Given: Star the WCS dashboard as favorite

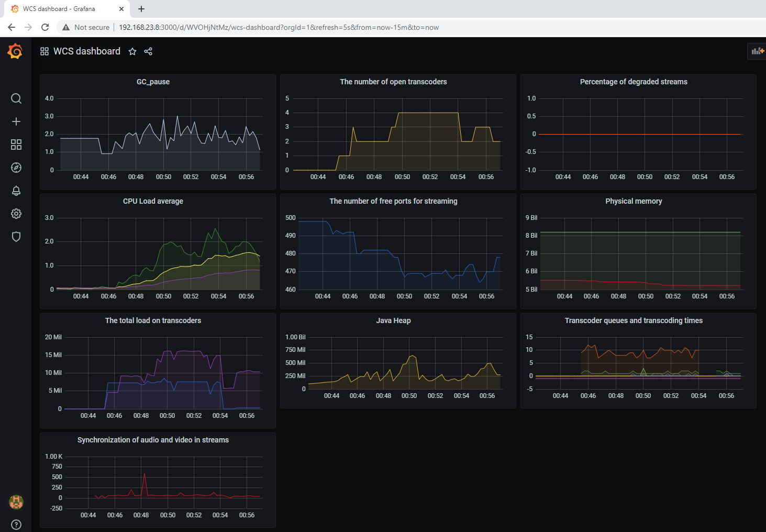Looking at the screenshot, I should (132, 51).
